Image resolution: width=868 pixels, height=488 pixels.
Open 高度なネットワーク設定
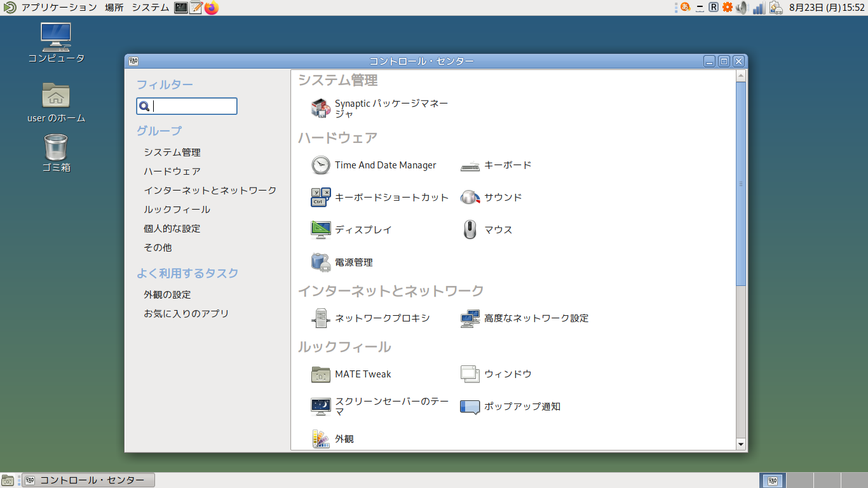[x=524, y=318]
